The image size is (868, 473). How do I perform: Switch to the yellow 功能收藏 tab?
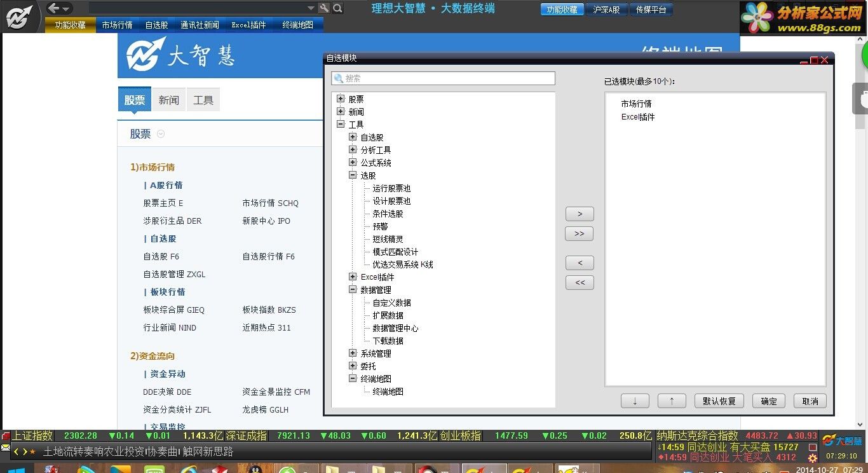coord(70,25)
